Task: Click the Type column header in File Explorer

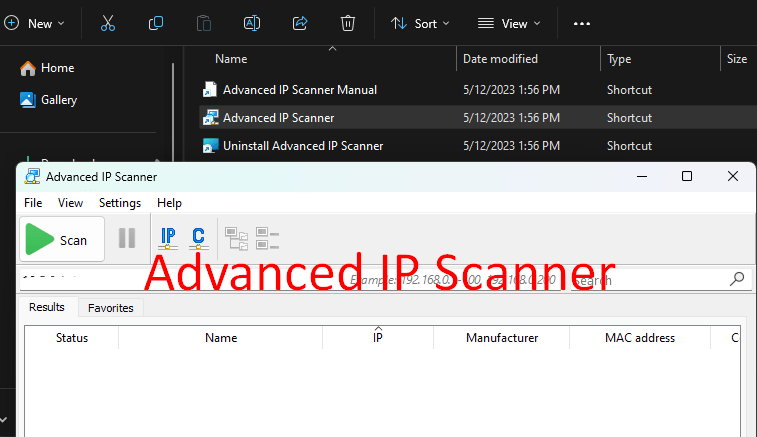Action: [619, 59]
